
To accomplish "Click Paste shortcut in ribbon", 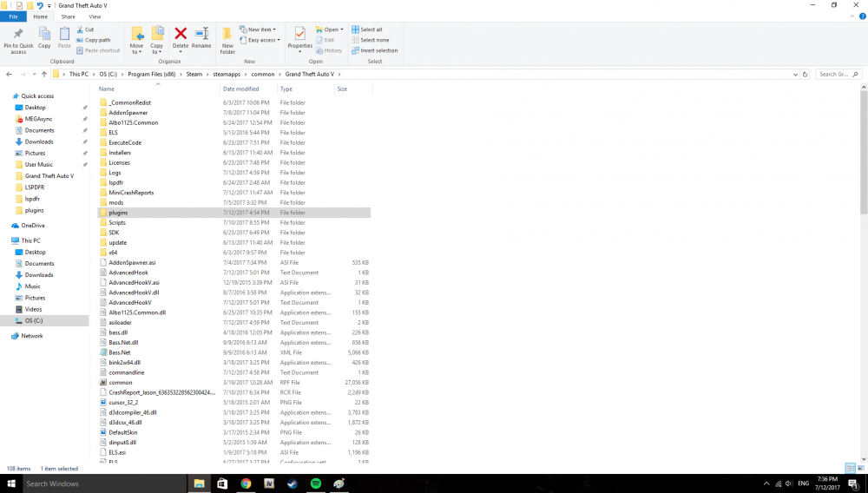I will pos(97,50).
